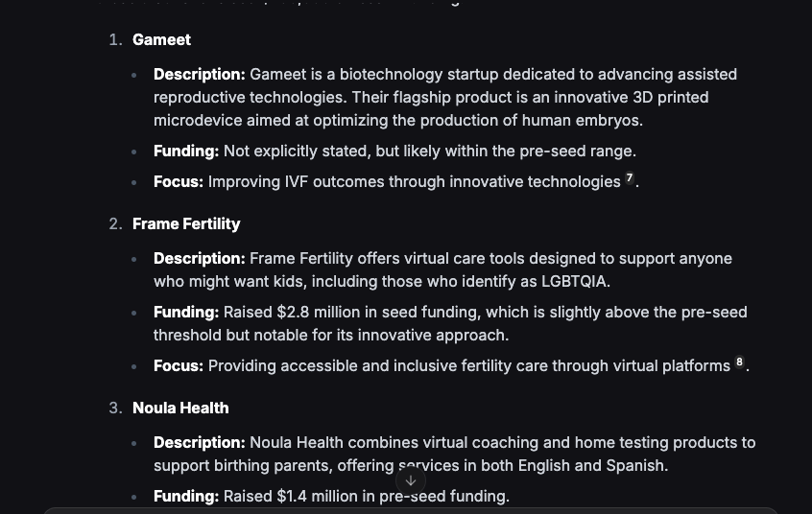
Task: Click the Noula Health heading
Action: 180,408
